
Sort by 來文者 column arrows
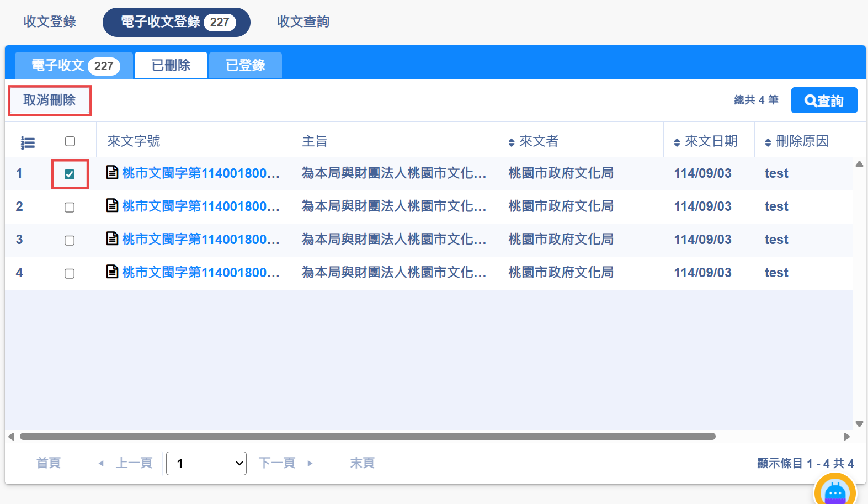512,142
